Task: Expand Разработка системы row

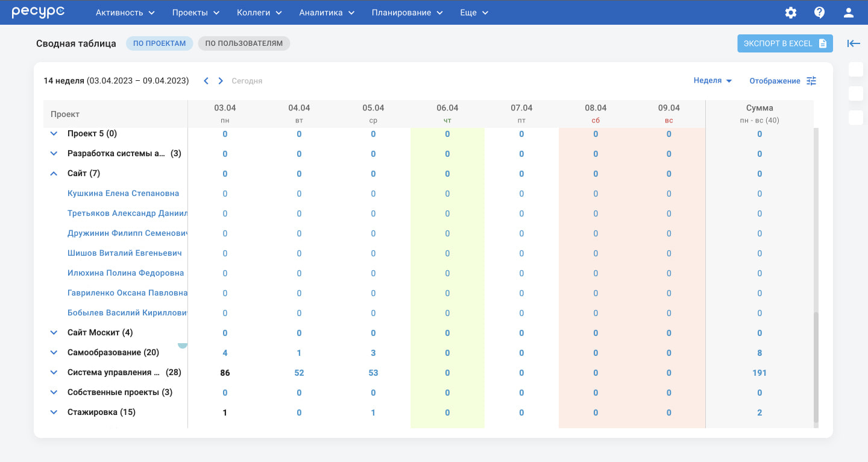Action: point(54,154)
